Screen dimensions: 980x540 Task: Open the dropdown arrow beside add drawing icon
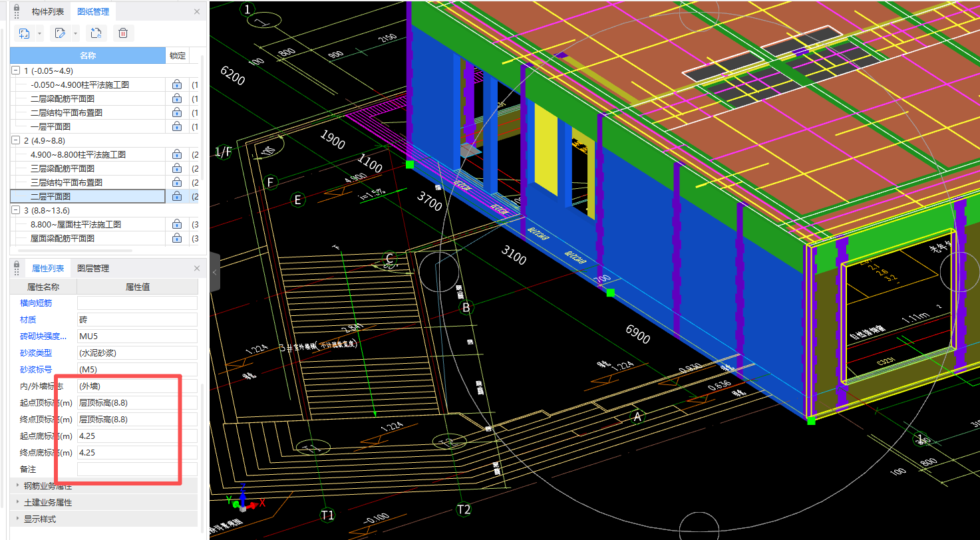(40, 33)
